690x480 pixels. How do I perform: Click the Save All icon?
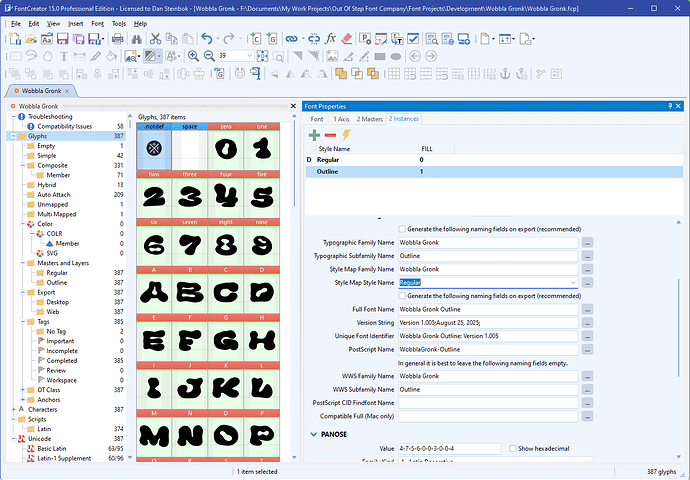tap(78, 39)
